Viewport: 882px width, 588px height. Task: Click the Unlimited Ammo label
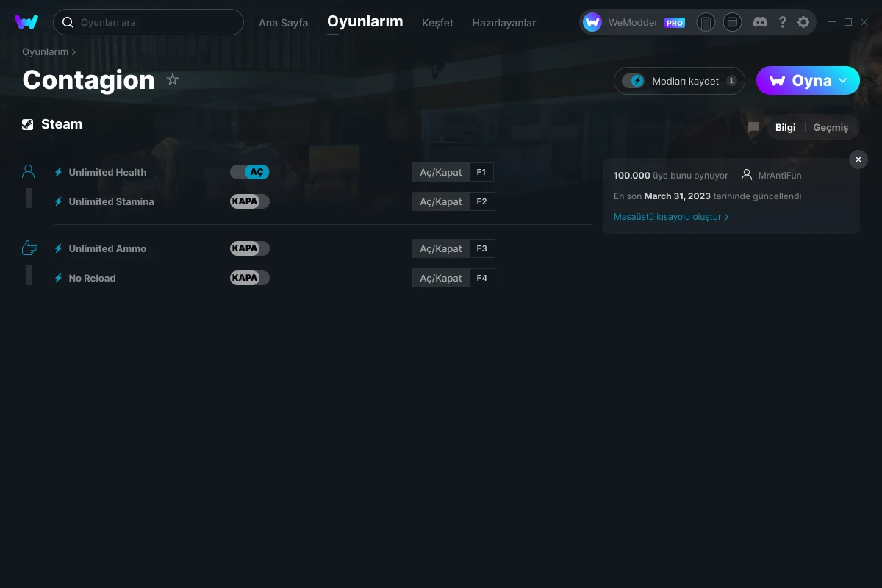(x=107, y=248)
